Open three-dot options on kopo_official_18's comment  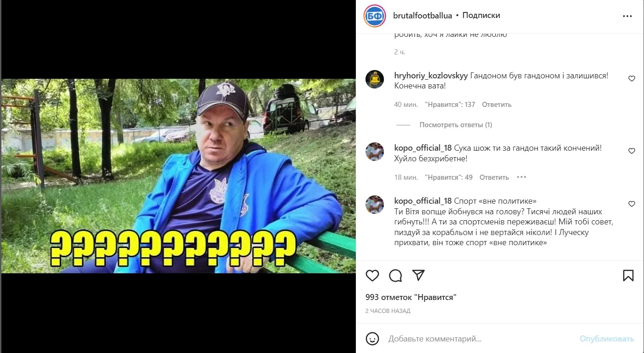pyautogui.click(x=521, y=177)
